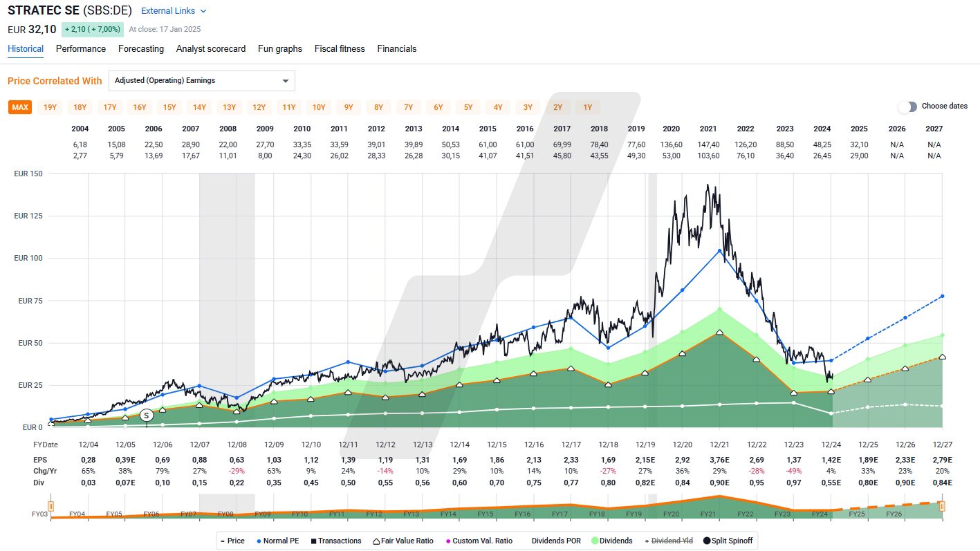
Task: Click the 103,60 low price value under 2021
Action: coord(708,156)
